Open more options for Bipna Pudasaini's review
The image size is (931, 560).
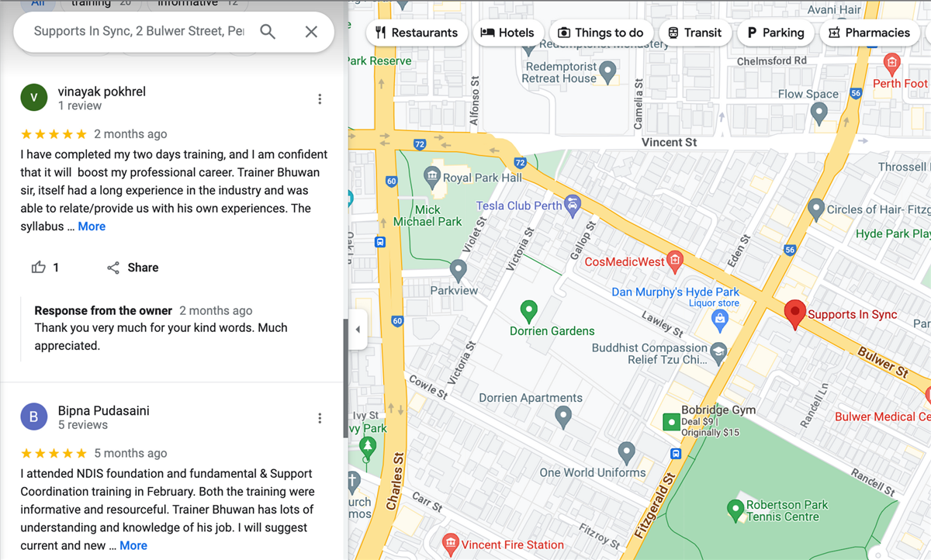coord(320,419)
